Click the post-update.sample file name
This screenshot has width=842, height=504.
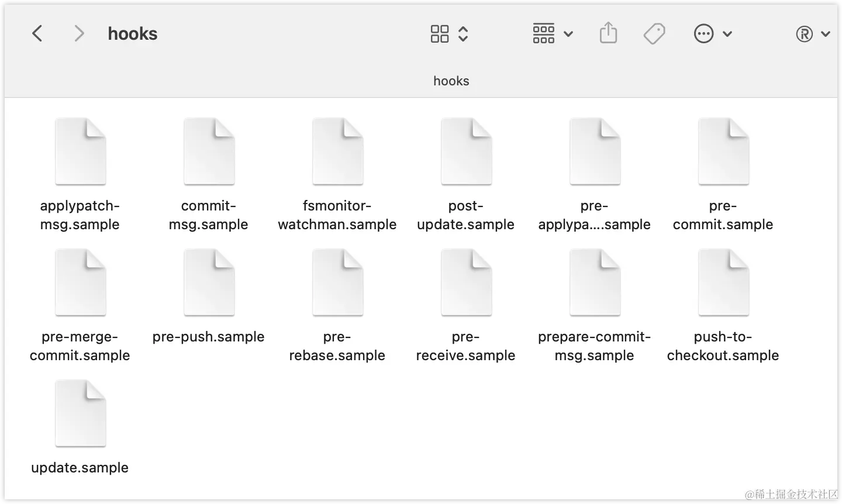pos(466,215)
